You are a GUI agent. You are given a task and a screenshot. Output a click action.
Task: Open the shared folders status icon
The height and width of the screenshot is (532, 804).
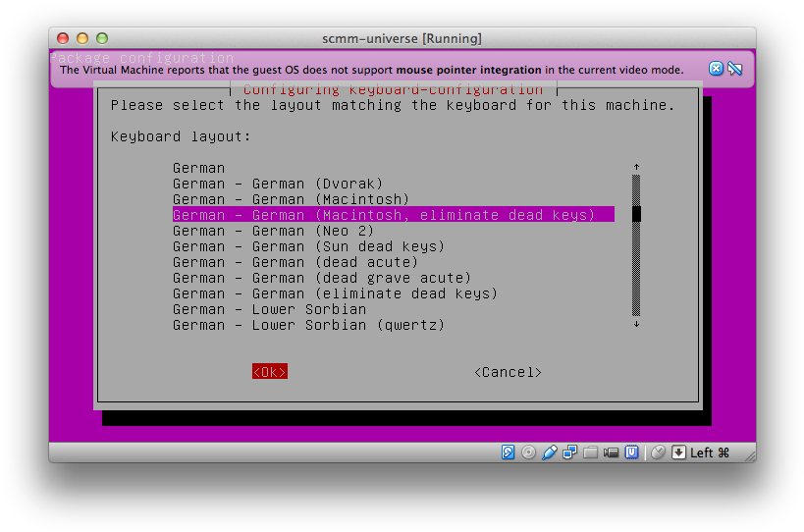click(x=591, y=452)
